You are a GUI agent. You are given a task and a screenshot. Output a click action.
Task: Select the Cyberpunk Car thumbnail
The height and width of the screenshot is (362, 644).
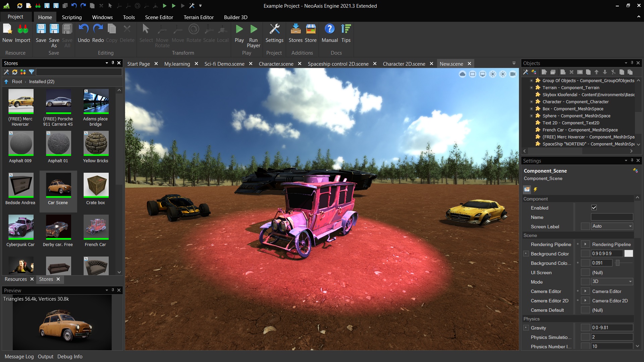(x=20, y=227)
